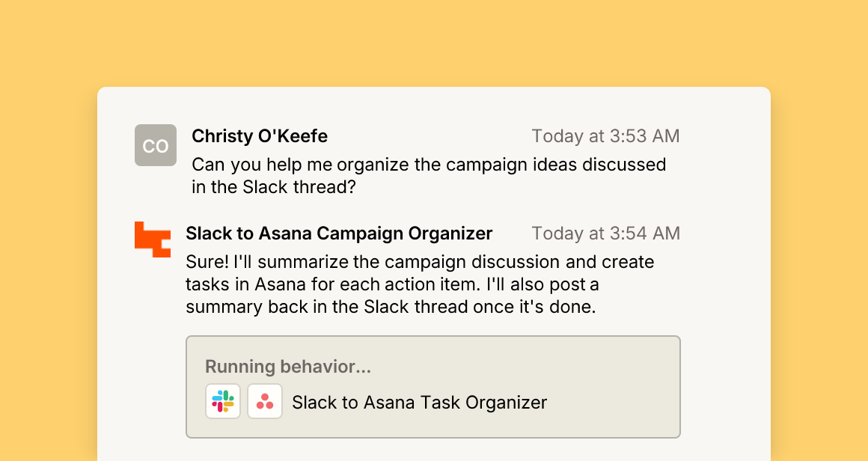Viewport: 868px width, 461px height.
Task: Select the Slack to Asana Task Organizer behavior
Action: pos(420,403)
